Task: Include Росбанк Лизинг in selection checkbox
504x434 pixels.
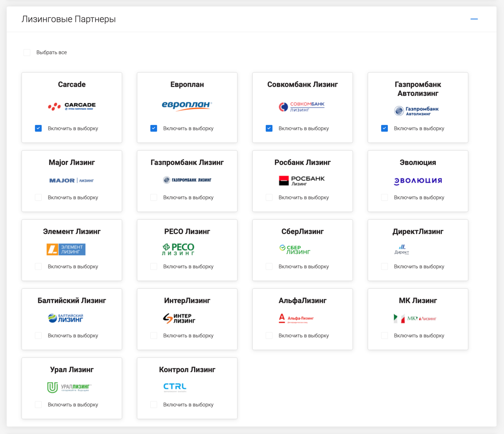Action: (269, 198)
